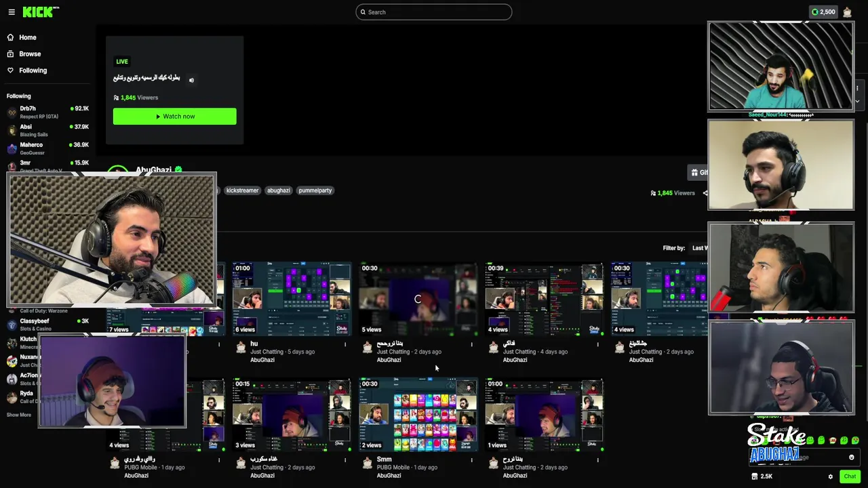Click the 'hu' clip title
The width and height of the screenshot is (868, 488).
click(x=254, y=344)
